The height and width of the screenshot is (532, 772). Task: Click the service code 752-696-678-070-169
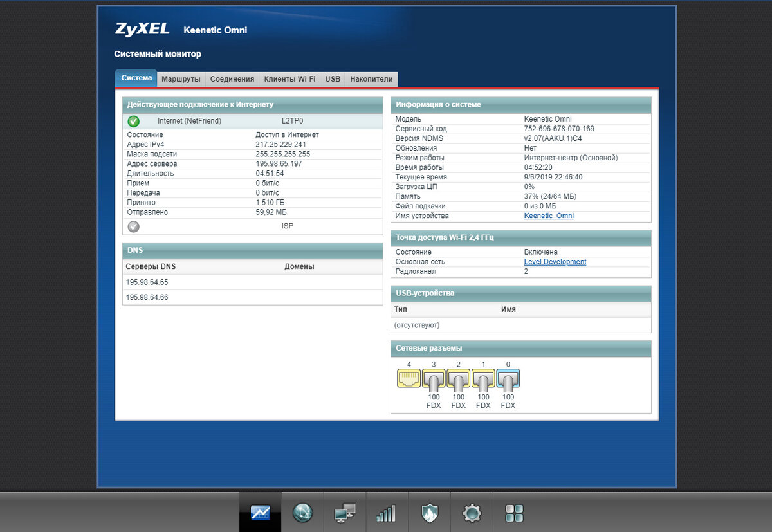(559, 129)
